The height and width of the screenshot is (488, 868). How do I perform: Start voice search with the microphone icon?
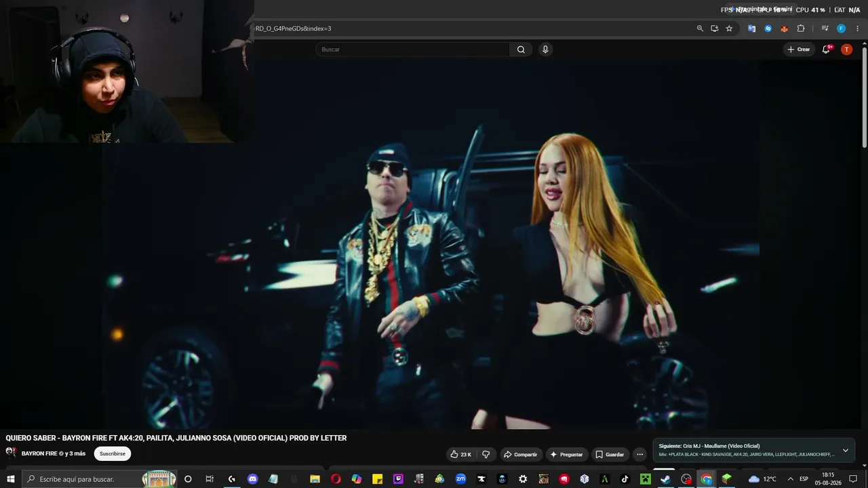point(545,49)
